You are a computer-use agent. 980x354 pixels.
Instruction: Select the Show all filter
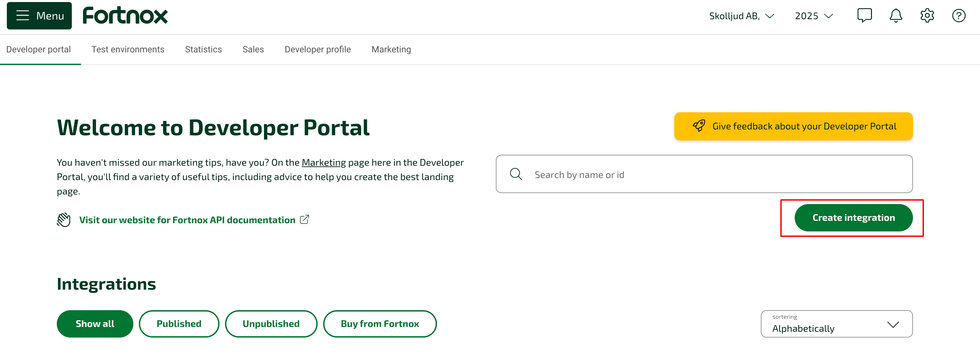95,324
